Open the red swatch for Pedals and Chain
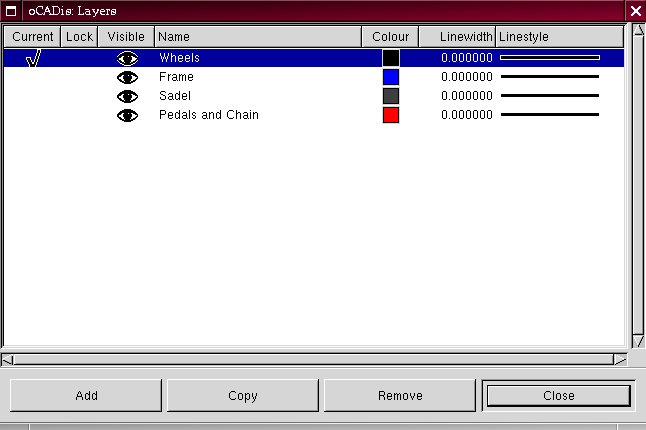646x430 pixels. click(391, 115)
